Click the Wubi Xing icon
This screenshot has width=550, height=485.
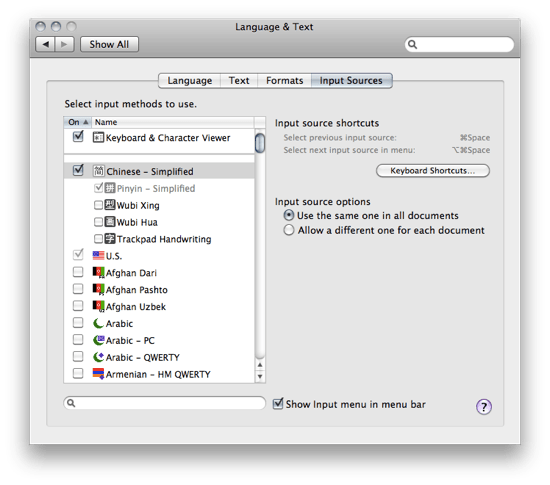(x=110, y=205)
